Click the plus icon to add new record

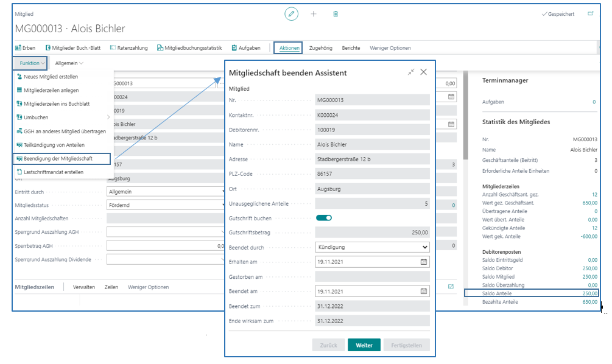click(x=314, y=13)
